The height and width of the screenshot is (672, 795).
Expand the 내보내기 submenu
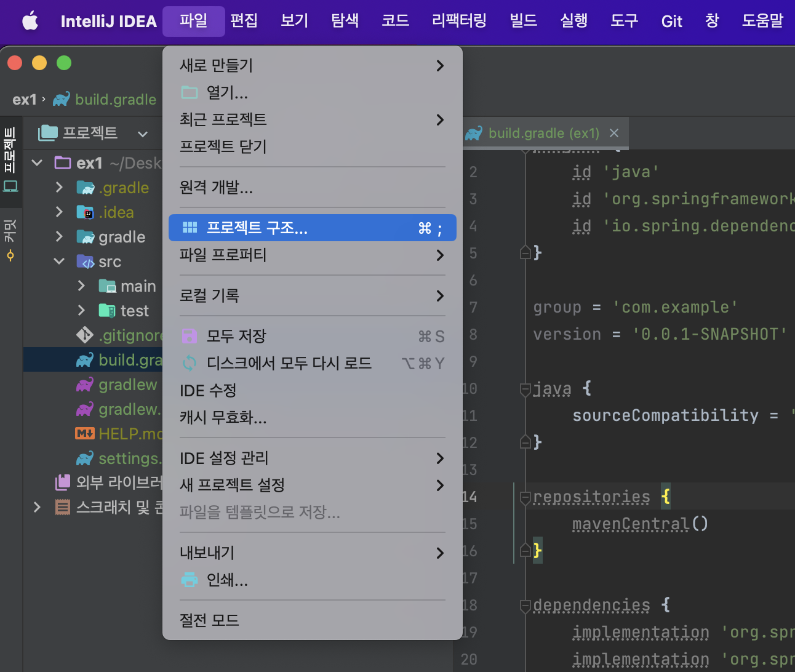tap(313, 553)
